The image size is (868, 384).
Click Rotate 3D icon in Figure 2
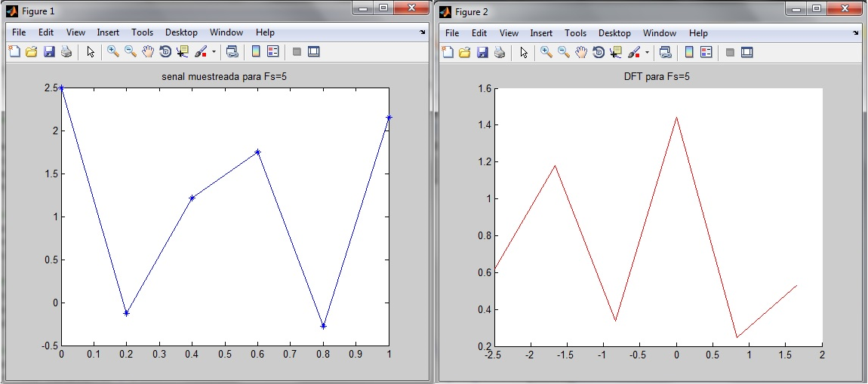[599, 52]
